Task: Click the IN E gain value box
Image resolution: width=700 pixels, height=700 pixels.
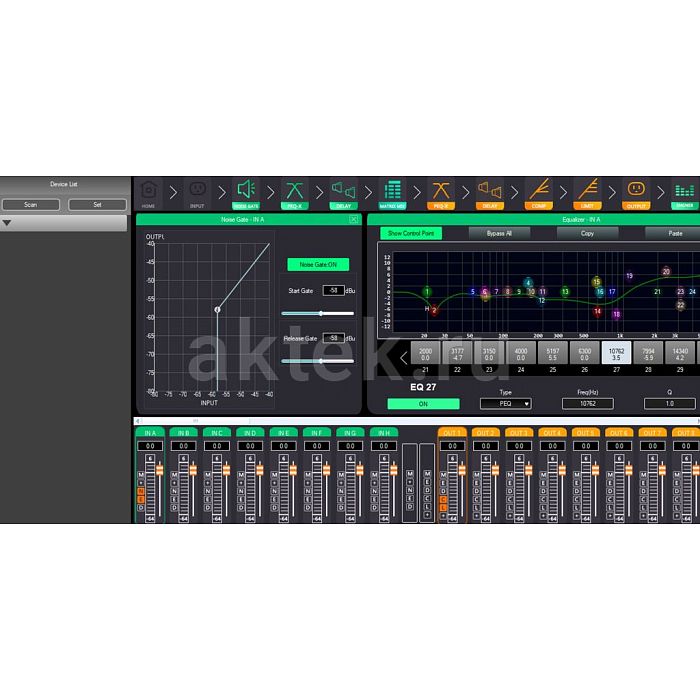Action: (283, 446)
